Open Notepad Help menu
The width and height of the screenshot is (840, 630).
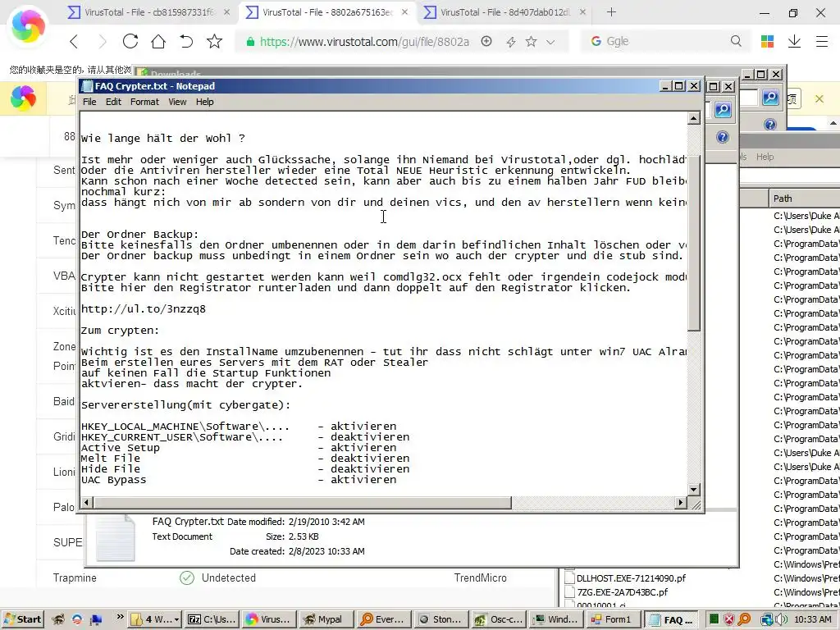point(204,102)
